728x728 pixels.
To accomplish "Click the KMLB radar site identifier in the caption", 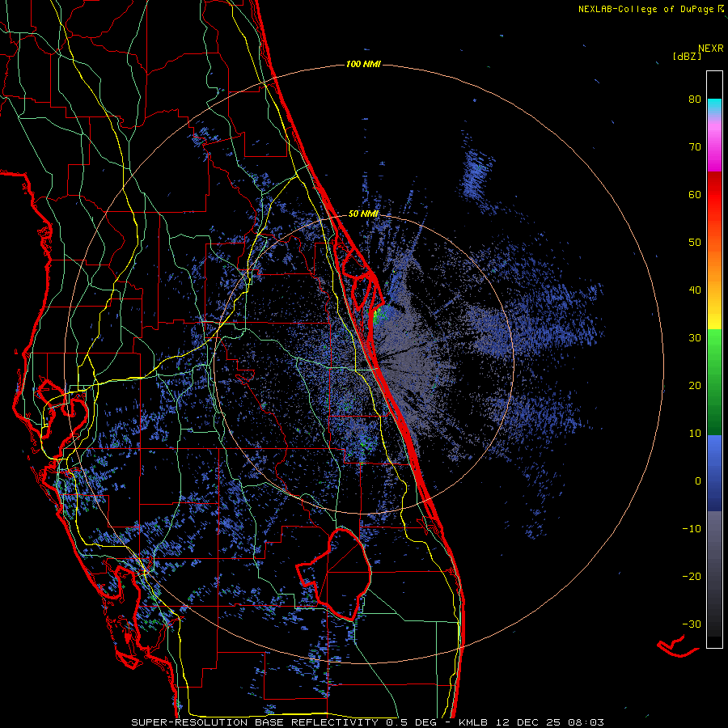I will pyautogui.click(x=474, y=722).
